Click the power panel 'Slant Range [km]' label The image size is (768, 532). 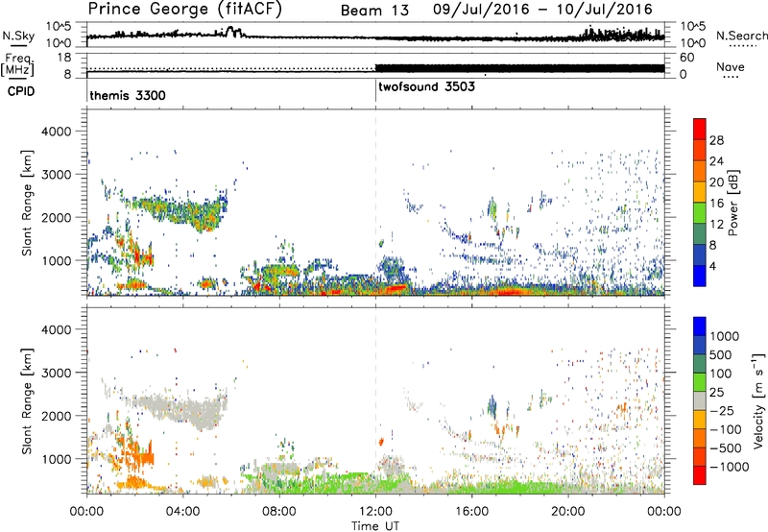(27, 203)
